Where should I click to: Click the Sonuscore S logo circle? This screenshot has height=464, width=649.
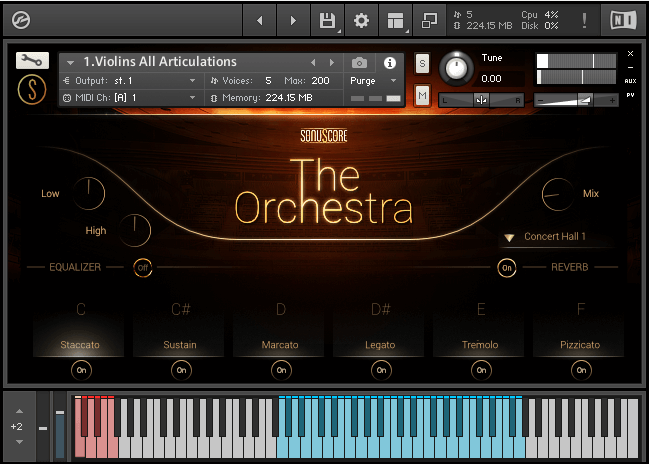click(x=32, y=89)
